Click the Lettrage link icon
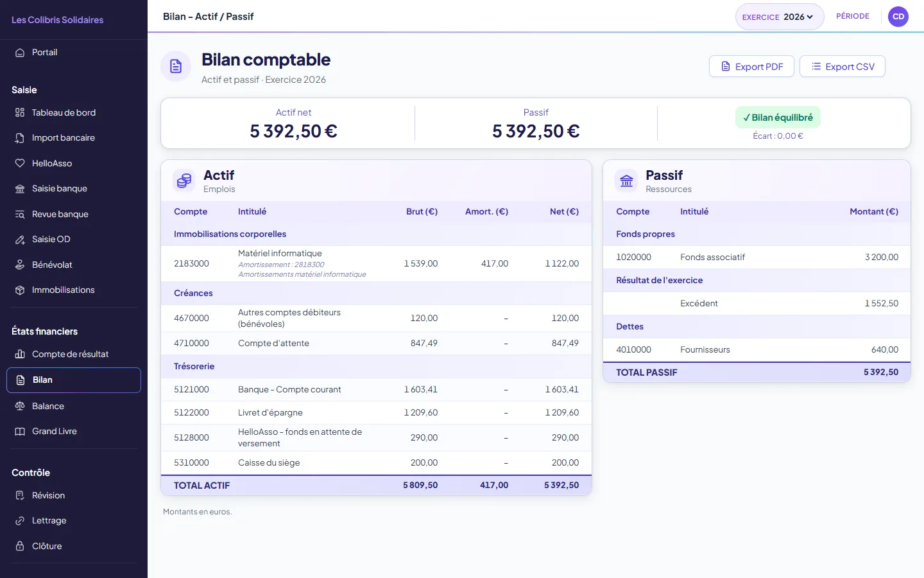924x578 pixels. 20,521
